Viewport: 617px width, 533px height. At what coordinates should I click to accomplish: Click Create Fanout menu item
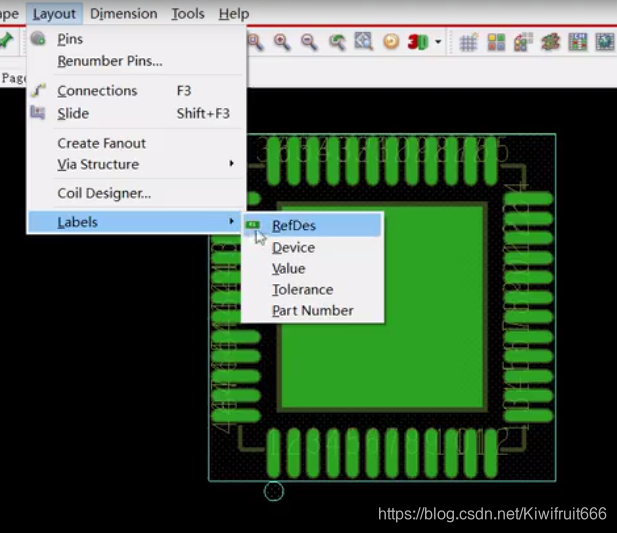click(137, 143)
